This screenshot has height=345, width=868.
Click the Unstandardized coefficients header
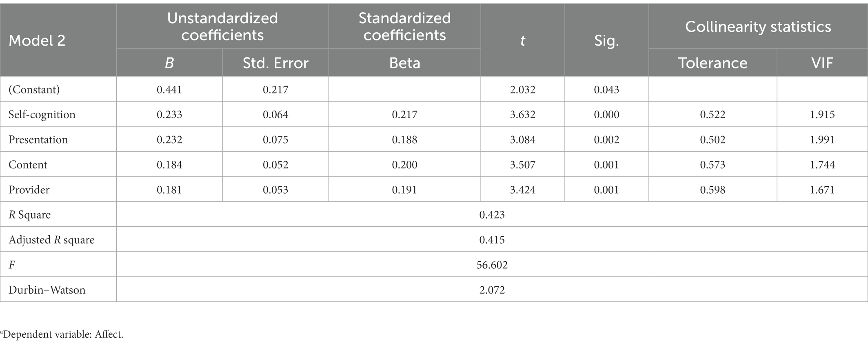click(222, 27)
